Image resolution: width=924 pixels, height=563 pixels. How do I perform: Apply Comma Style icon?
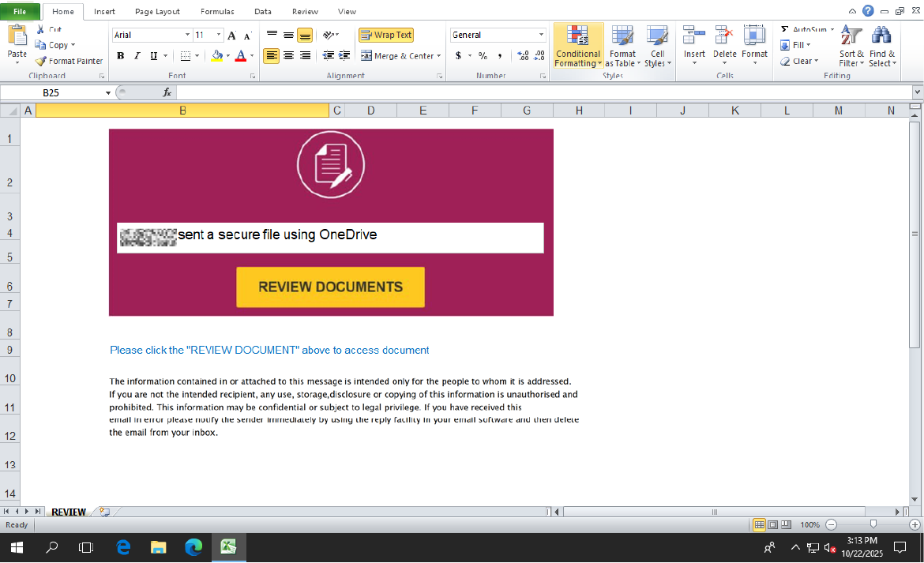(500, 56)
